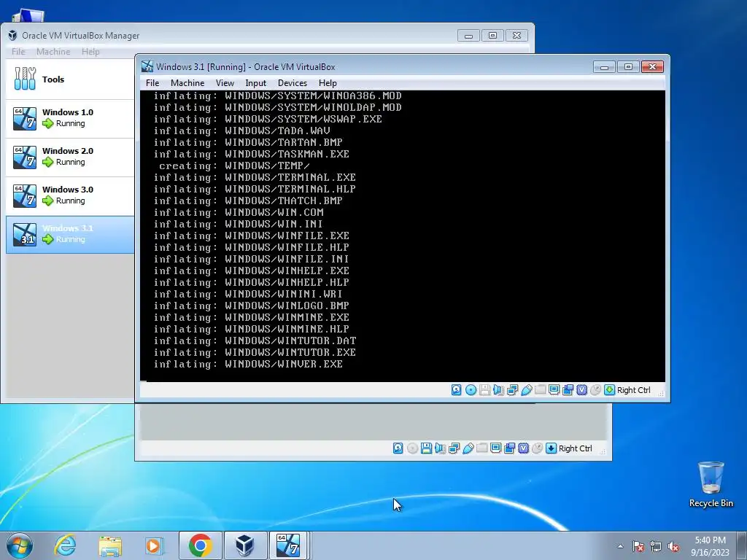Click shared folders indicator in Windows 3.1 status bar
This screenshot has height=560, width=747.
tap(541, 390)
